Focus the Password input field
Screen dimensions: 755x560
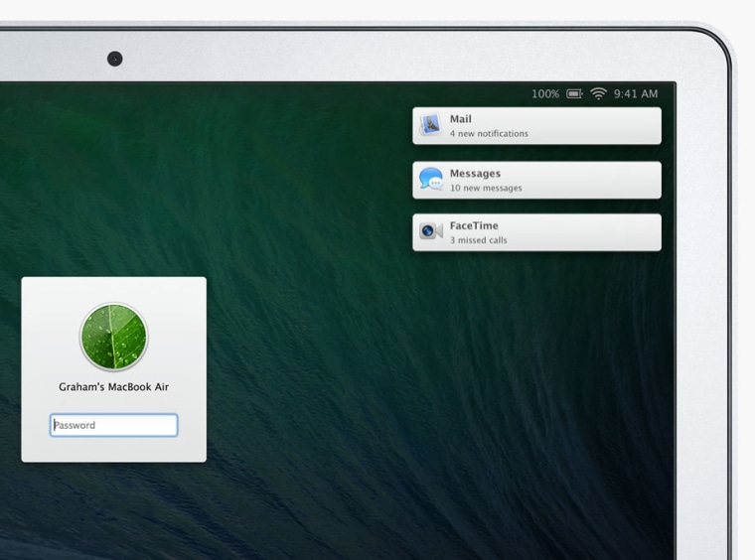[x=113, y=425]
